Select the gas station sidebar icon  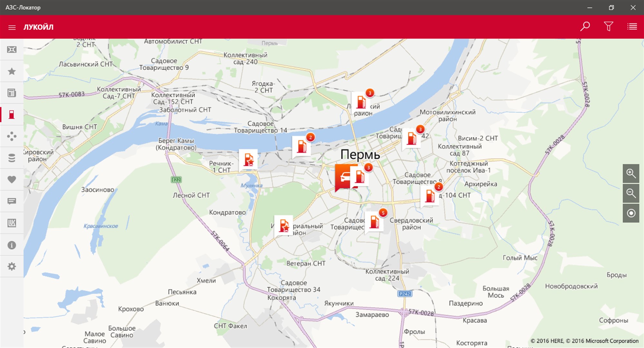point(12,114)
